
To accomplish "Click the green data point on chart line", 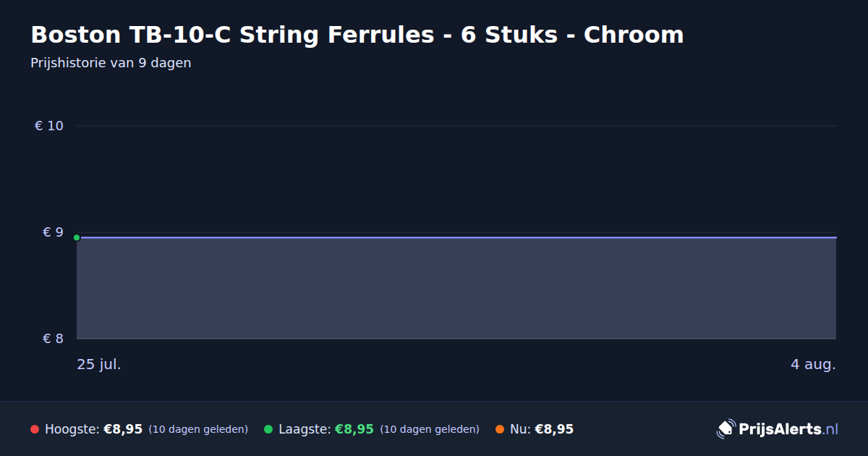I will 77,237.
